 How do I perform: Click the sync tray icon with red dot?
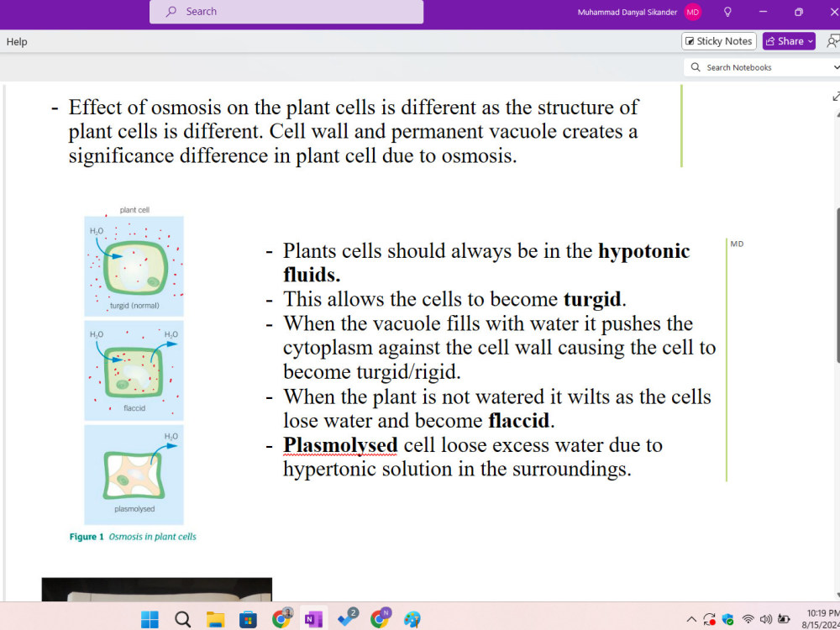point(709,619)
